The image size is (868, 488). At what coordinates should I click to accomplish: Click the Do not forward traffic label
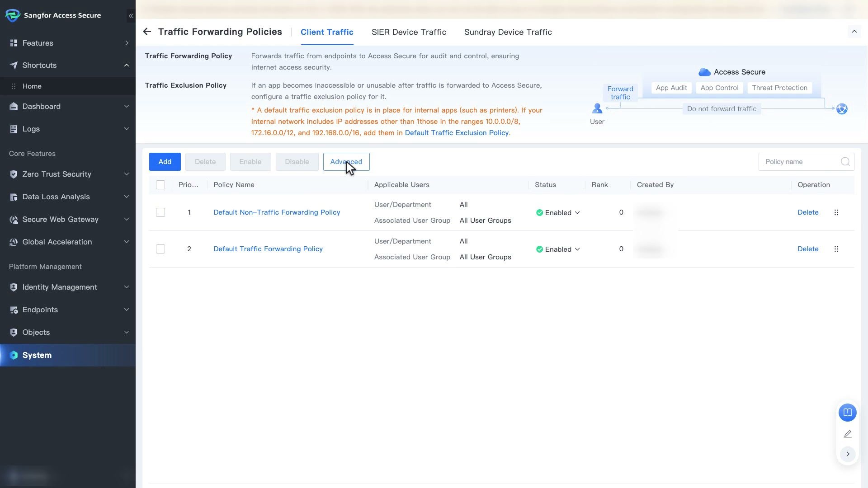[722, 109]
